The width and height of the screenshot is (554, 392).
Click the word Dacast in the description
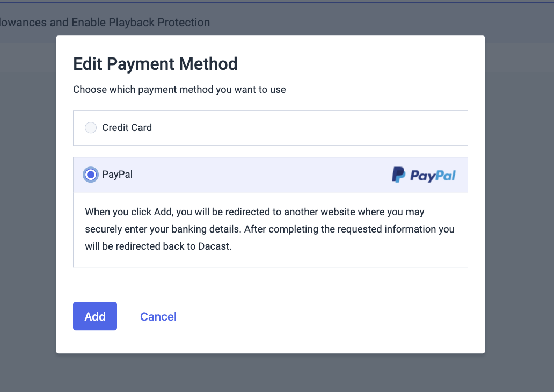tap(214, 246)
